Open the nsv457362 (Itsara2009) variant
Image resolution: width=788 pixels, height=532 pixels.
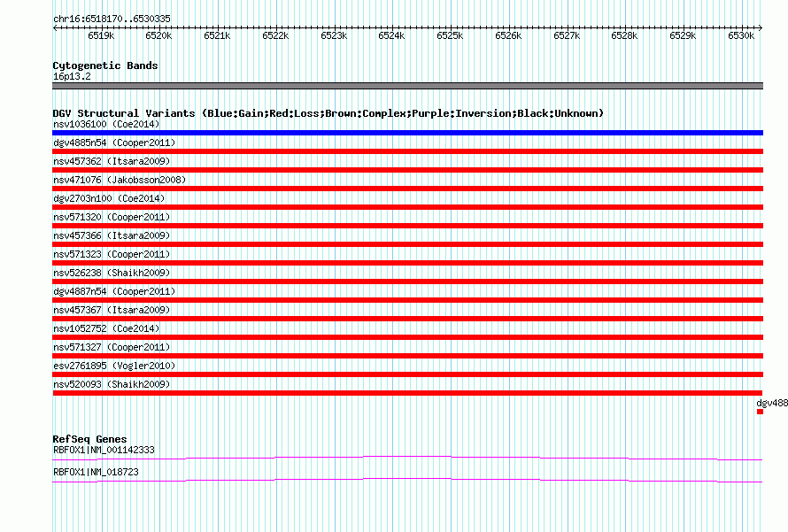(x=112, y=161)
